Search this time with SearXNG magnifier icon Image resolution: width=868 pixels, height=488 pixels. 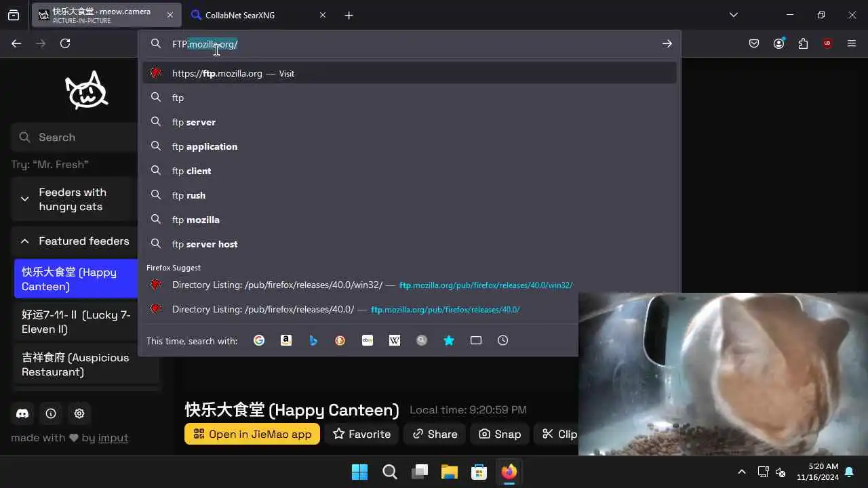pyautogui.click(x=422, y=340)
